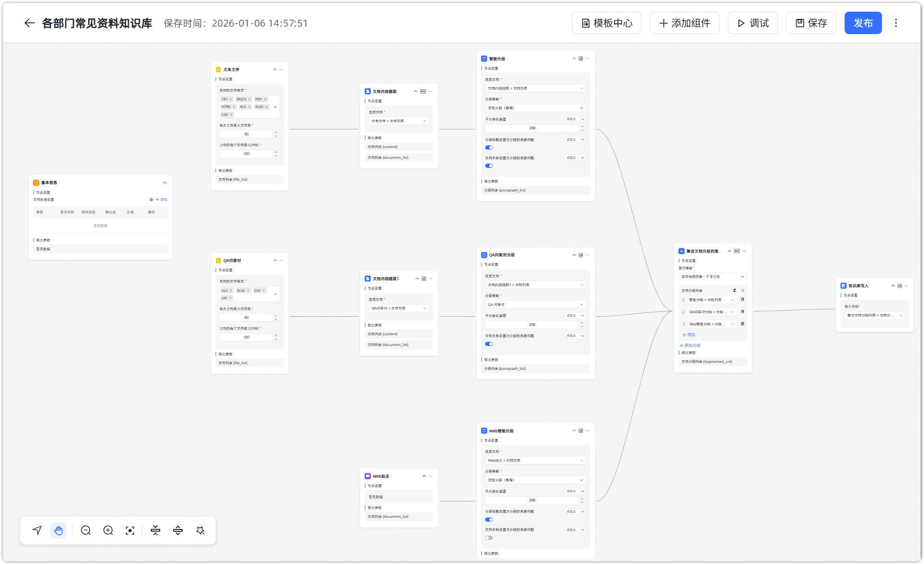Fit canvas to view icon
This screenshot has height=564, width=924.
pos(130,530)
